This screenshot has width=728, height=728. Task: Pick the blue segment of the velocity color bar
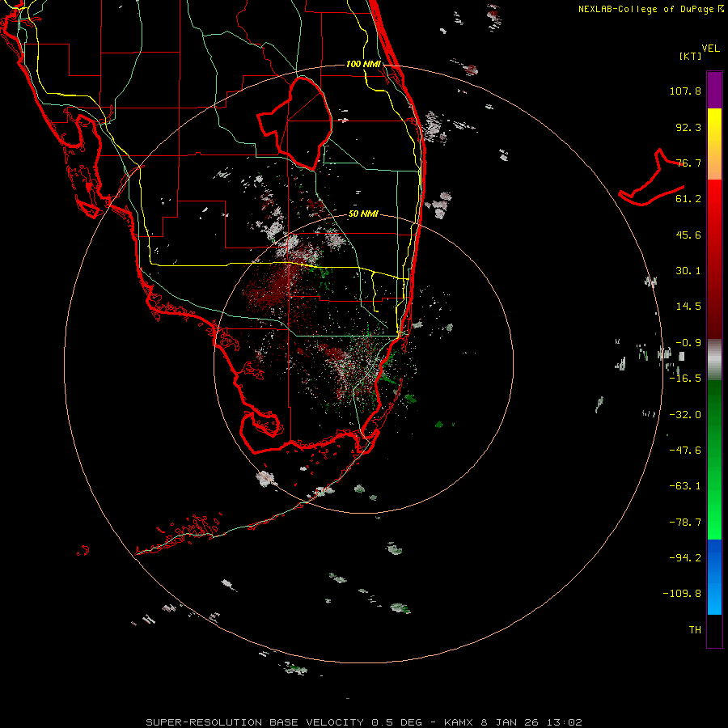click(714, 577)
